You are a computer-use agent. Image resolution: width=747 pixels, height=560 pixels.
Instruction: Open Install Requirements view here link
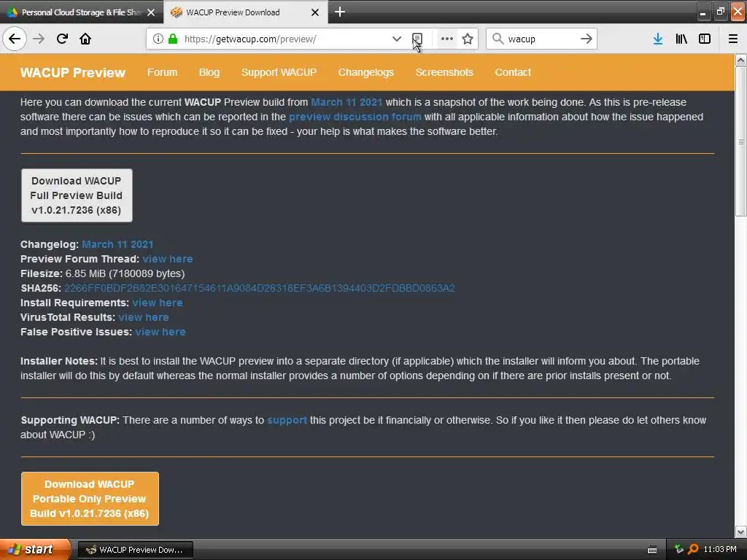(x=158, y=303)
